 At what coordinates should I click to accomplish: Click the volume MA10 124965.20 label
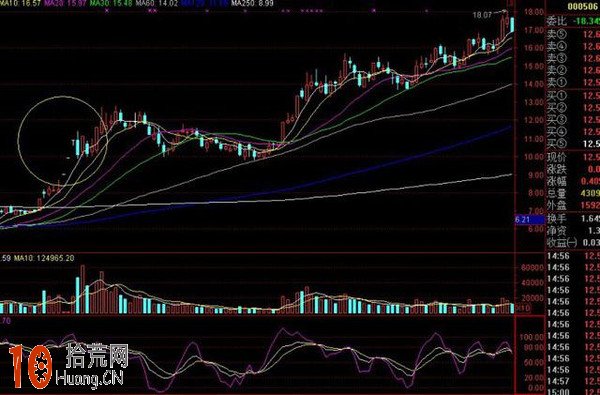point(44,258)
